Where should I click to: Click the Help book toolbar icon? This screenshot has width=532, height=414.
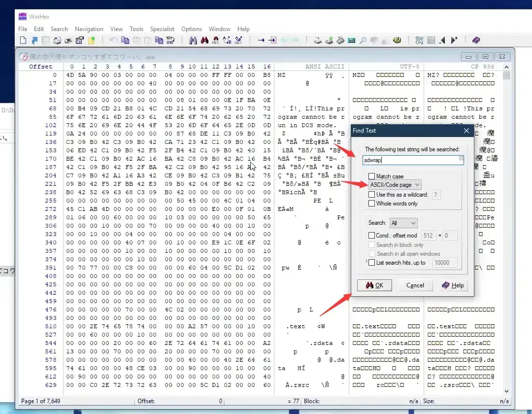pyautogui.click(x=476, y=40)
